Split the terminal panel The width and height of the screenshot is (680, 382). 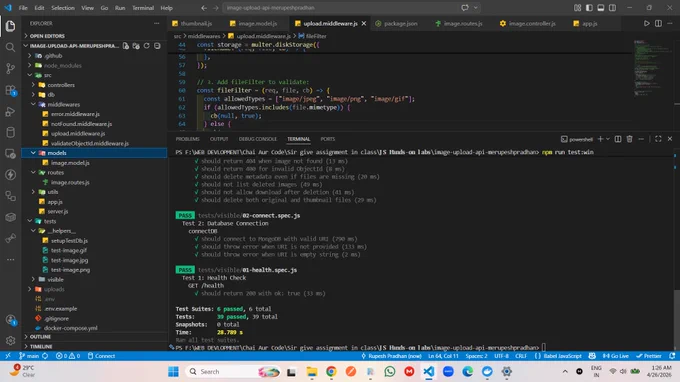coord(618,139)
